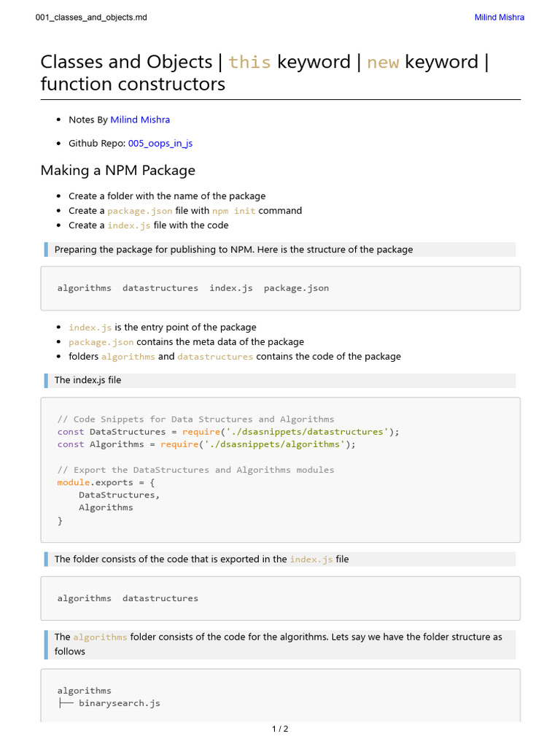The image size is (560, 747).
Task: Click "The index.js file" note block
Action: click(87, 380)
